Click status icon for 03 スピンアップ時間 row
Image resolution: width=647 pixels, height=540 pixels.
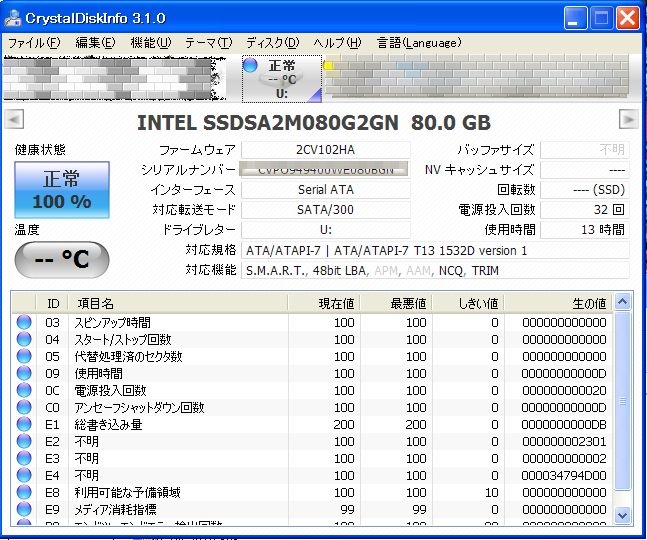24,322
